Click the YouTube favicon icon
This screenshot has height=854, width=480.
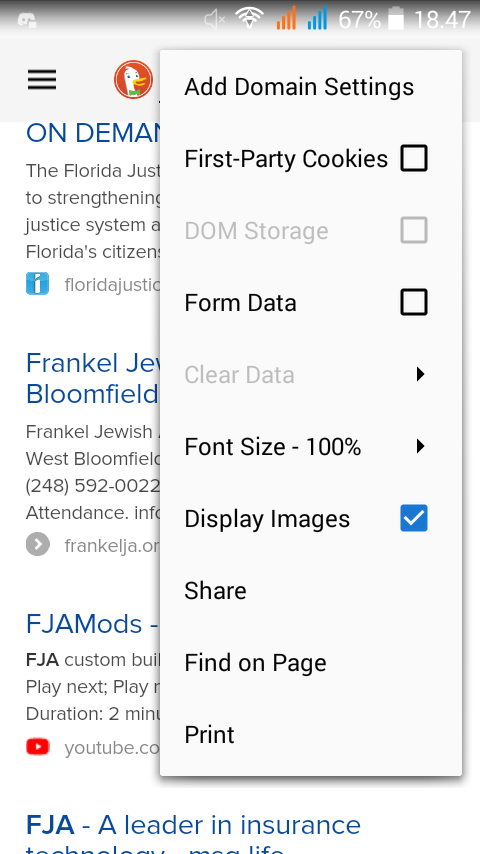click(38, 747)
